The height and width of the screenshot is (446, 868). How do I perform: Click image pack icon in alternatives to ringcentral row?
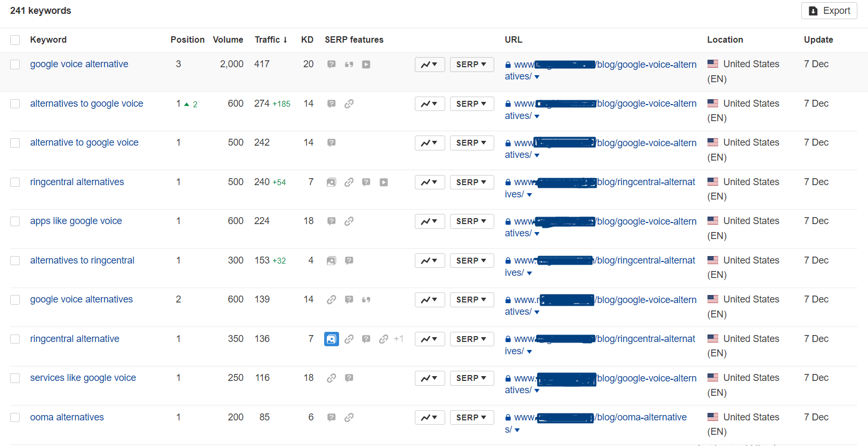pos(331,261)
